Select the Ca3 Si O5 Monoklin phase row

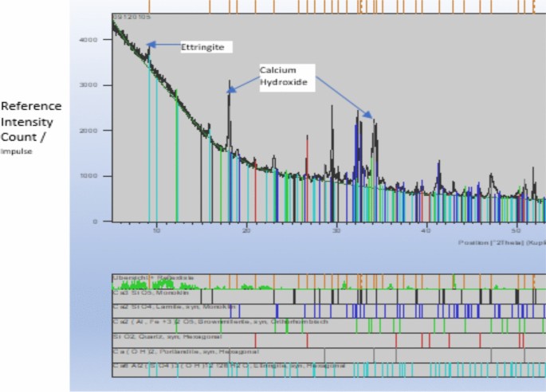pos(328,296)
